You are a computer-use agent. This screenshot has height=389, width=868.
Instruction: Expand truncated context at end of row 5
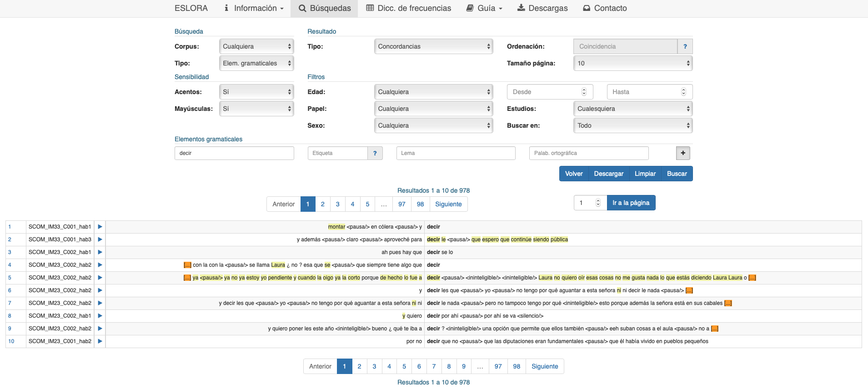752,278
